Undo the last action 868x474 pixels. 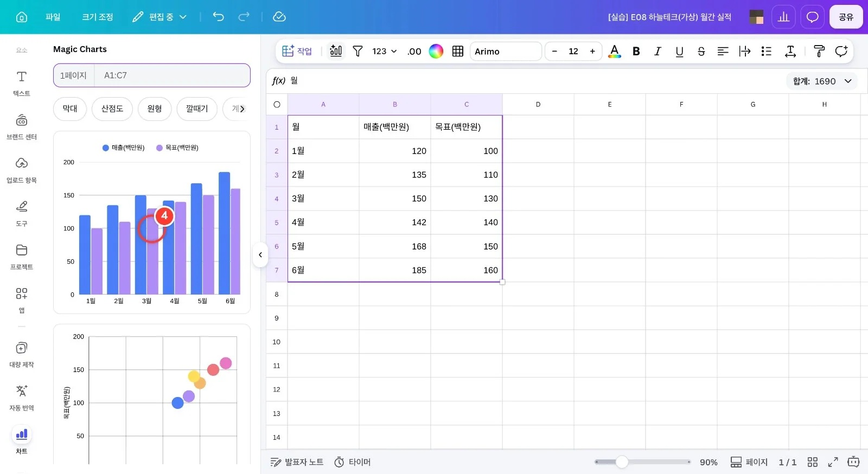[218, 17]
